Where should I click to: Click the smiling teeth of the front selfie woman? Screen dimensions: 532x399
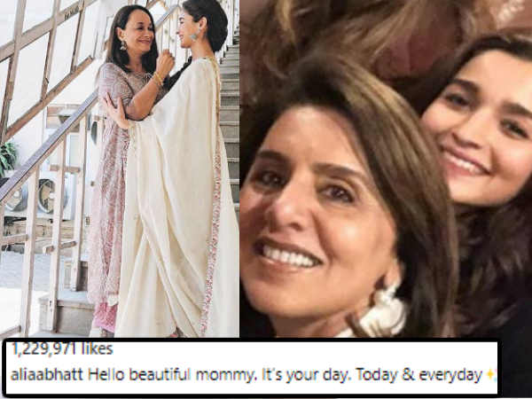pos(287,255)
